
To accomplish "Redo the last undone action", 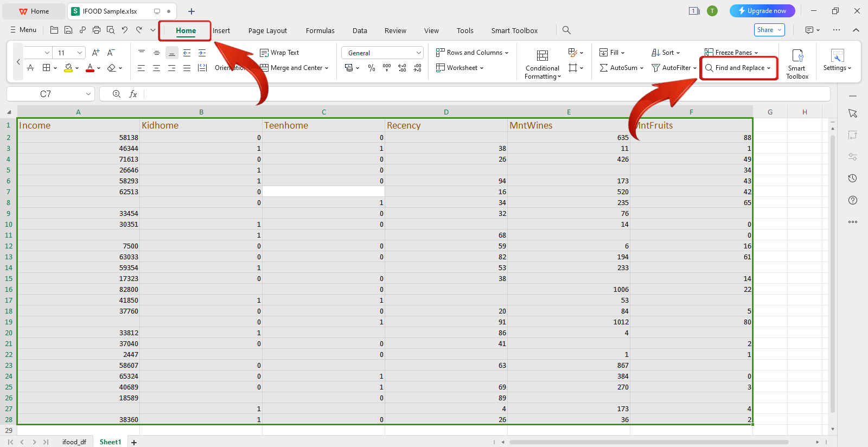I will (x=139, y=30).
